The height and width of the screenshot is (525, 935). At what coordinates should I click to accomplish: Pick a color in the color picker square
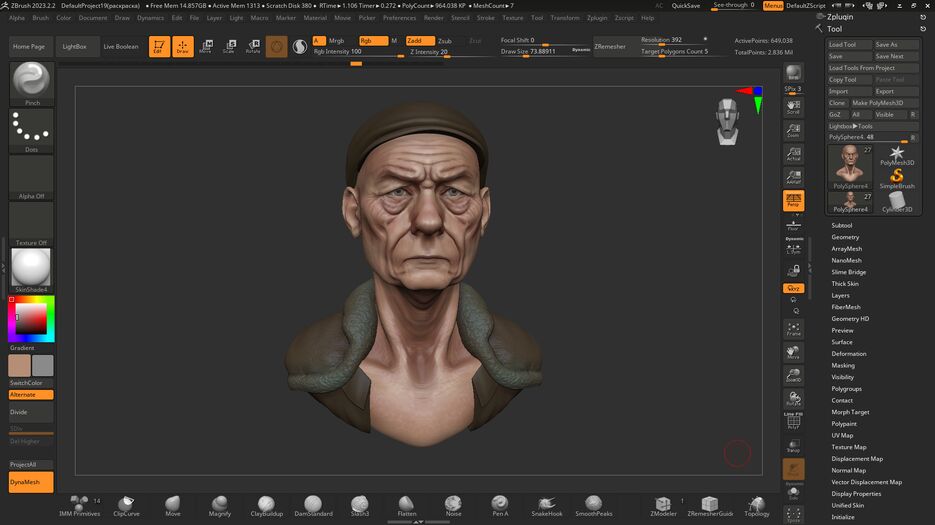[x=31, y=319]
